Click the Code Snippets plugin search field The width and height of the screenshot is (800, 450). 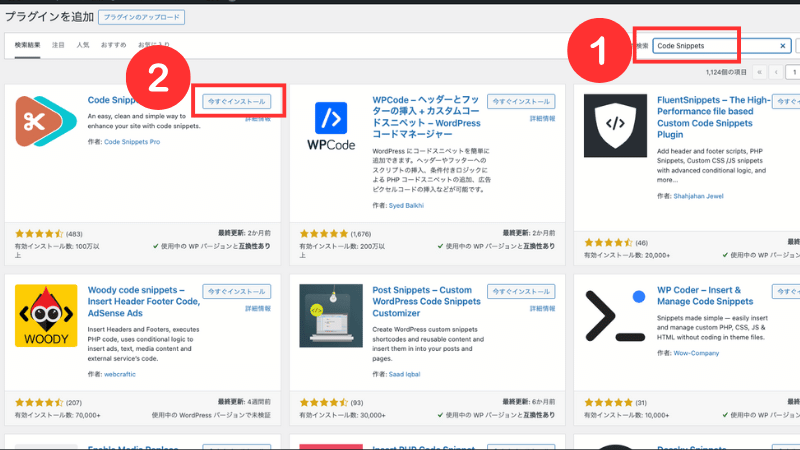722,46
